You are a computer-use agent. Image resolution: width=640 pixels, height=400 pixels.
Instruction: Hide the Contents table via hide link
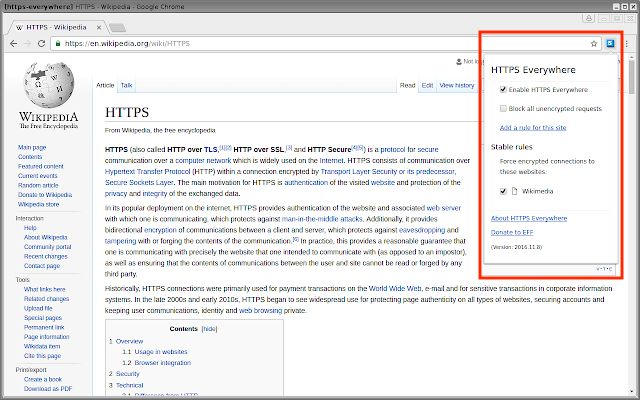click(x=209, y=328)
